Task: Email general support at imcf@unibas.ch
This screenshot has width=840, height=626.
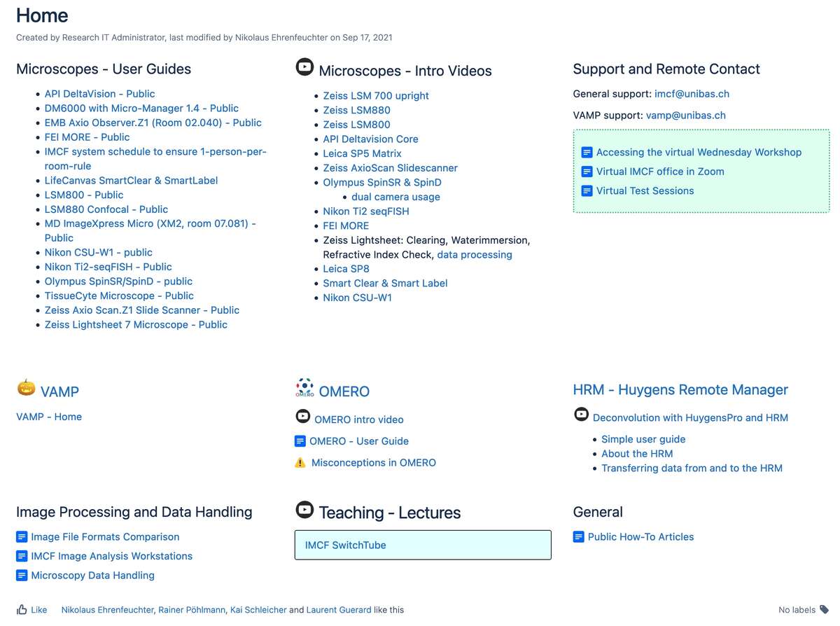Action: [x=692, y=94]
